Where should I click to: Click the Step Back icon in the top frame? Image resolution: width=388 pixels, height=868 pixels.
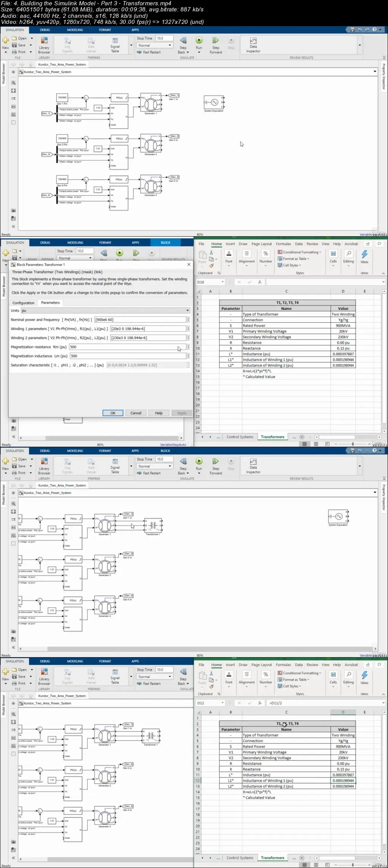pos(183,41)
